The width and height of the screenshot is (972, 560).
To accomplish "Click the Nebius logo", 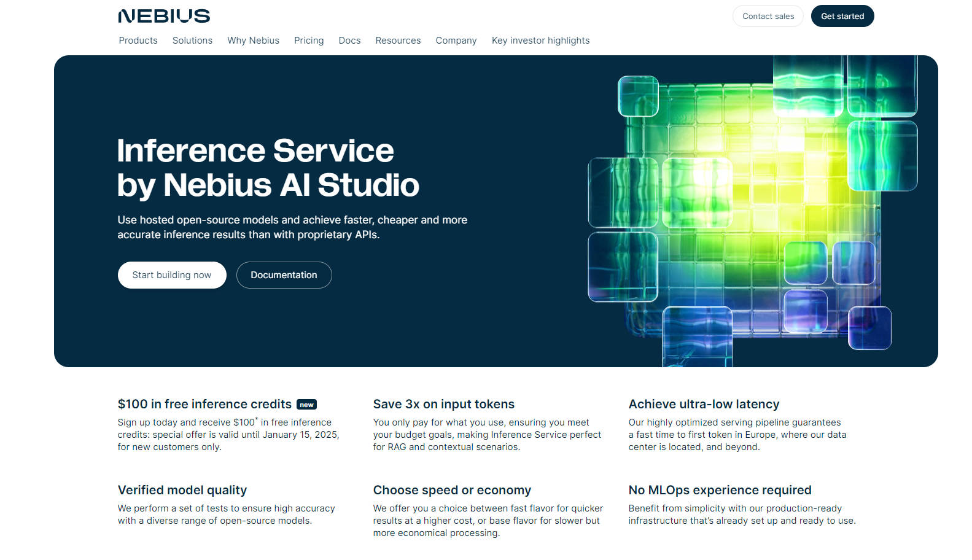I will [x=164, y=16].
